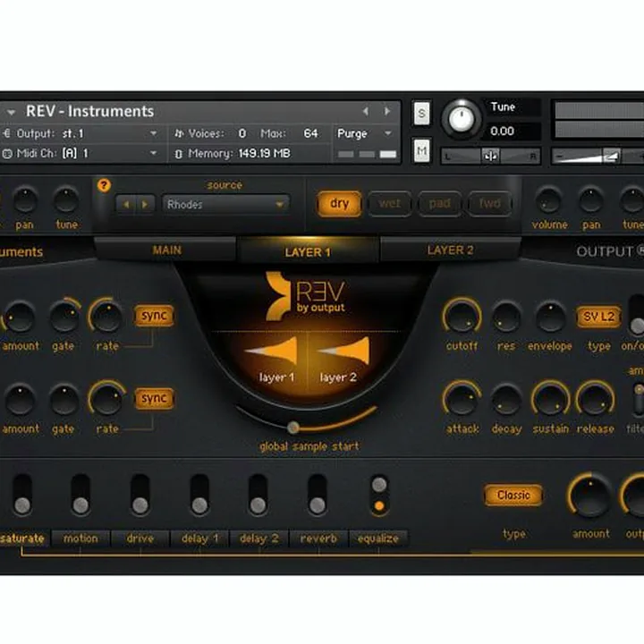Click the Max voices value 64
The width and height of the screenshot is (644, 644).
pos(311,133)
